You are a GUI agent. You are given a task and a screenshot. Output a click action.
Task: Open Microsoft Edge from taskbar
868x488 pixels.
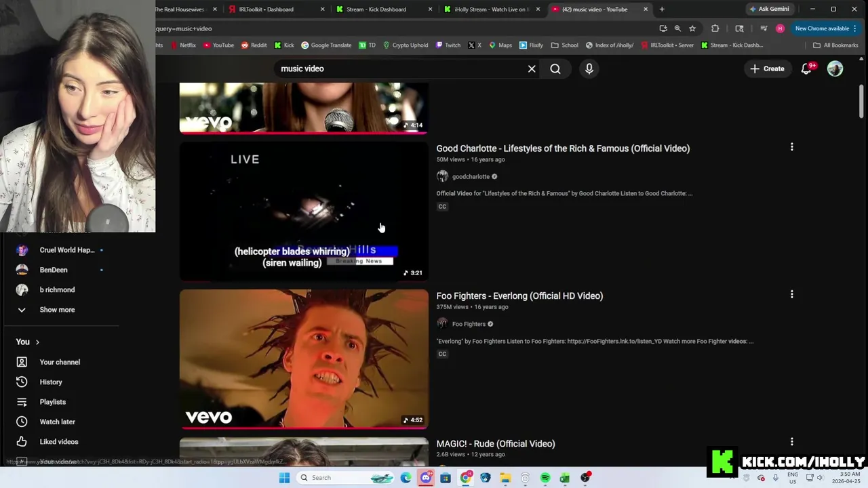pyautogui.click(x=406, y=478)
